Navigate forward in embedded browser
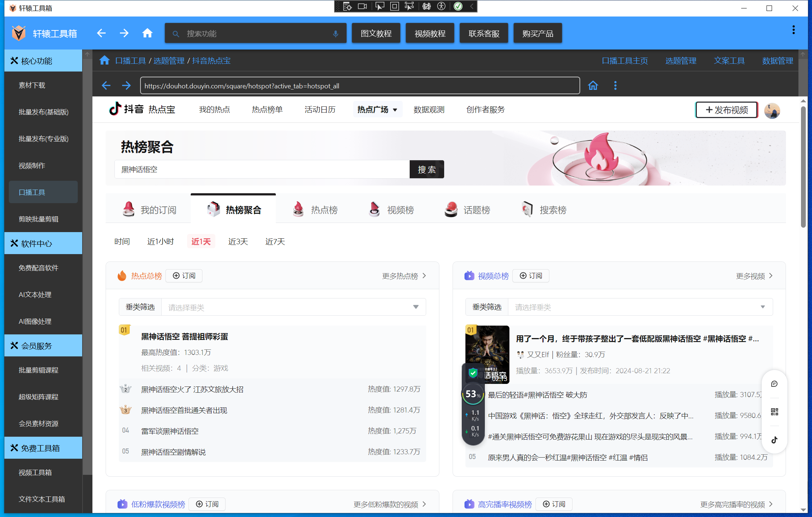The height and width of the screenshot is (517, 812). point(127,86)
